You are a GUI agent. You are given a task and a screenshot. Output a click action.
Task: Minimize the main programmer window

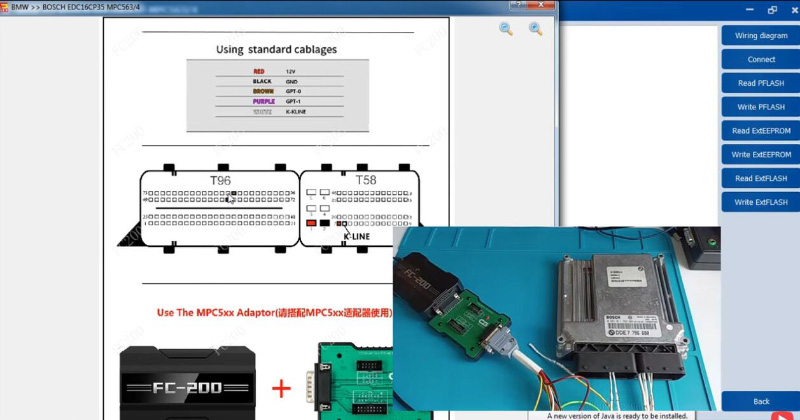(749, 10)
